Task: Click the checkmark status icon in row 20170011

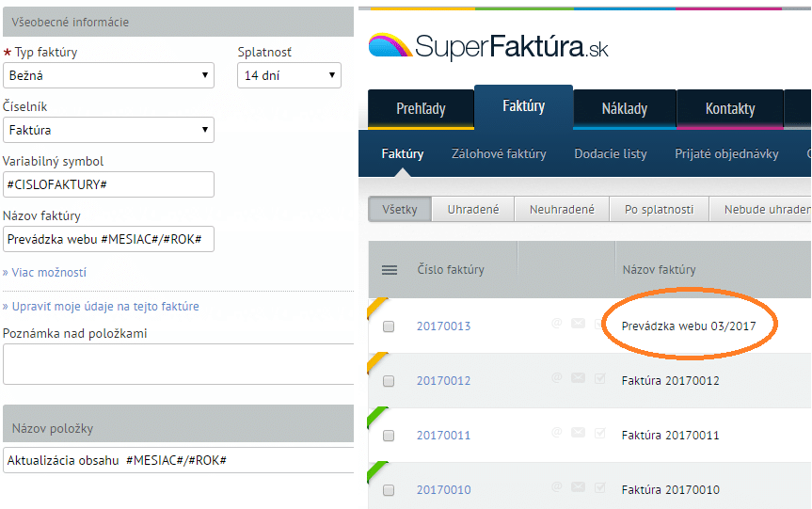Action: point(599,433)
